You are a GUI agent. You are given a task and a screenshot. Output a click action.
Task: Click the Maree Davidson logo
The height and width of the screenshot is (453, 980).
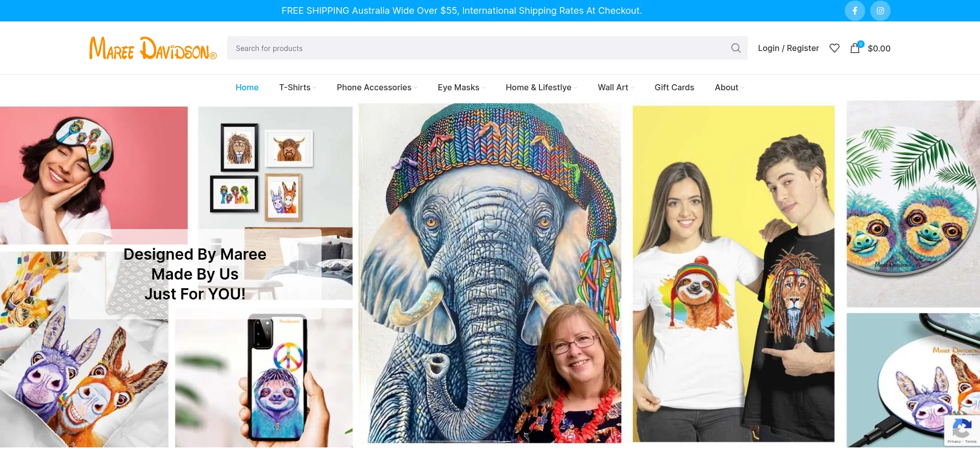(x=153, y=48)
